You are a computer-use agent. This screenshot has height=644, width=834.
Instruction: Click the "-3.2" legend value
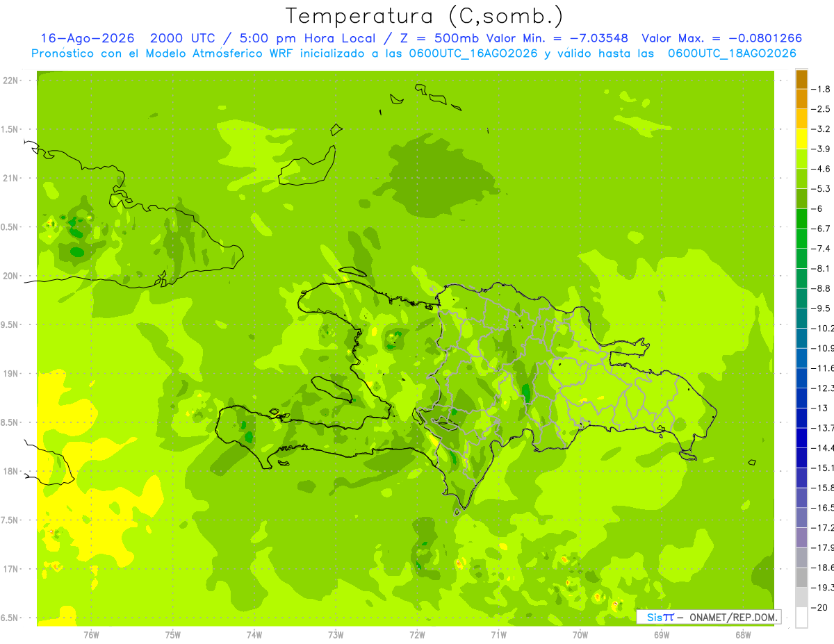821,129
